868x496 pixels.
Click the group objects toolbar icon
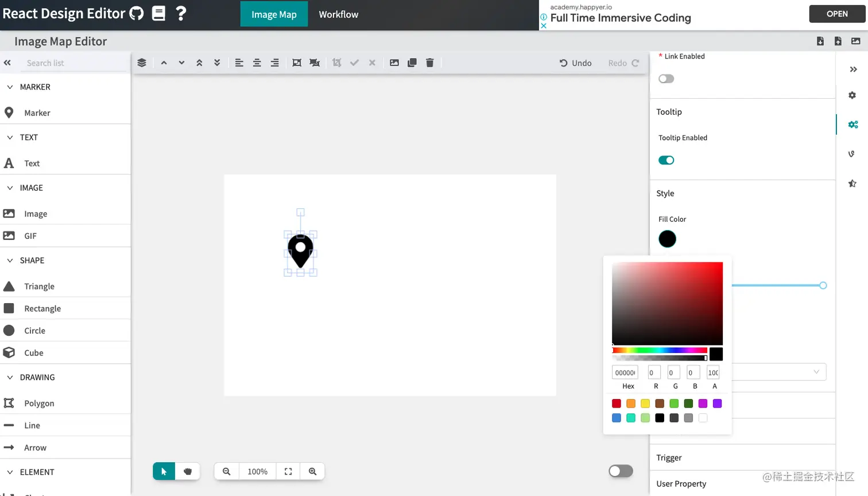297,63
